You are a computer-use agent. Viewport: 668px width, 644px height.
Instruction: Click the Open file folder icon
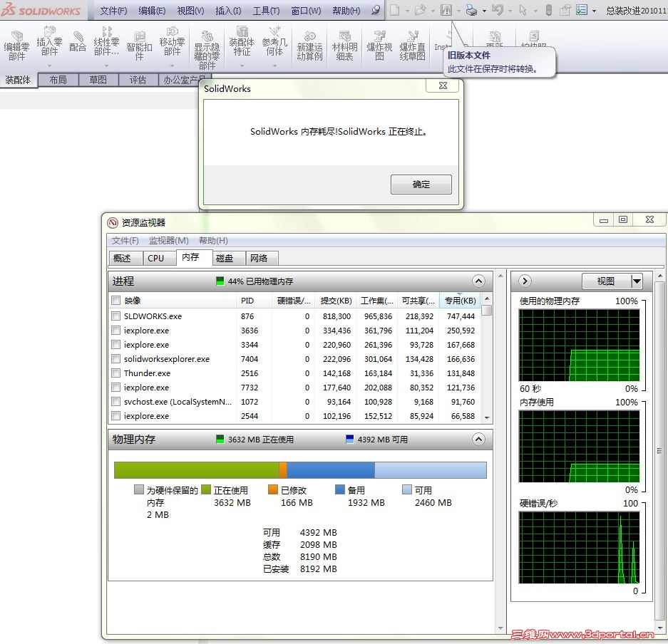(420, 10)
